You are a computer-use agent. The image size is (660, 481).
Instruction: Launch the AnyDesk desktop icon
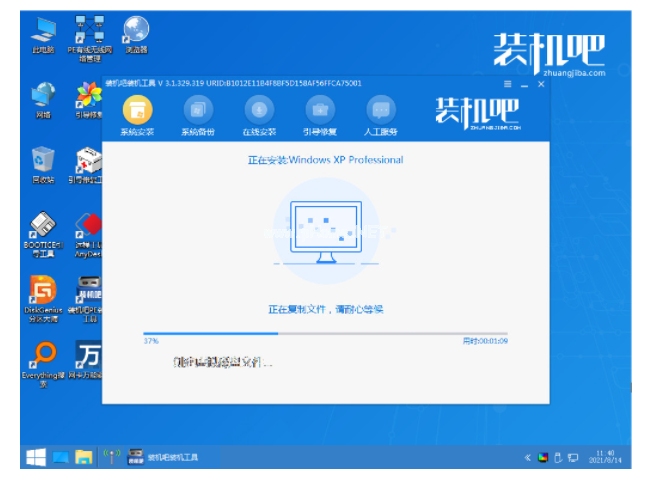click(88, 235)
